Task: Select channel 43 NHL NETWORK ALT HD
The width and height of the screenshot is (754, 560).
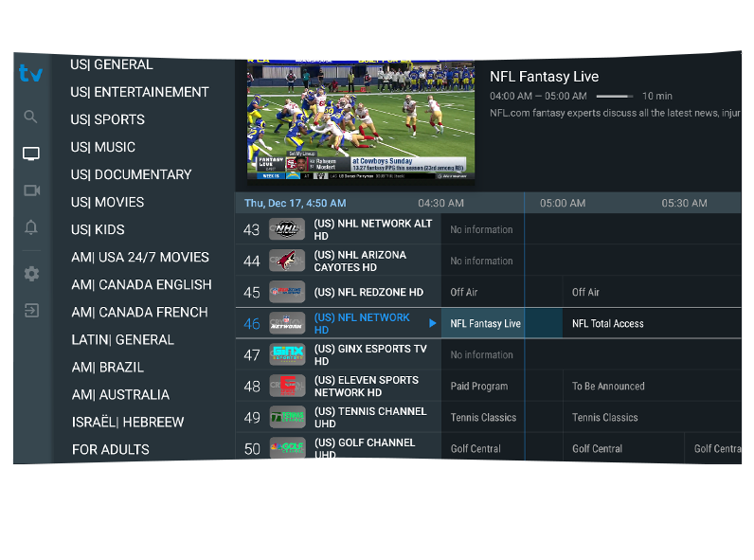Action: 338,229
